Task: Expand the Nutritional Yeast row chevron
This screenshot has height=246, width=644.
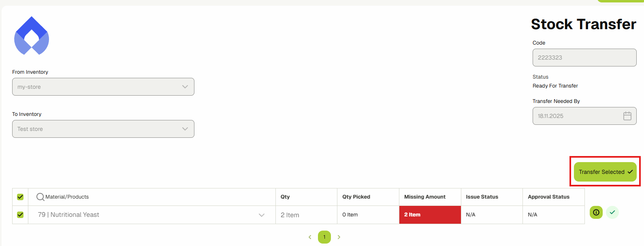Action: pyautogui.click(x=261, y=214)
